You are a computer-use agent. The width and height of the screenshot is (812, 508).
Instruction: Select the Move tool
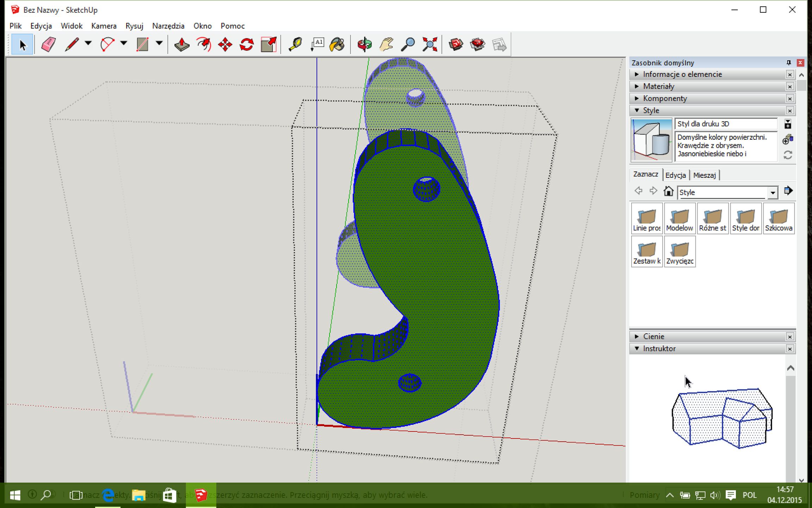(x=225, y=45)
